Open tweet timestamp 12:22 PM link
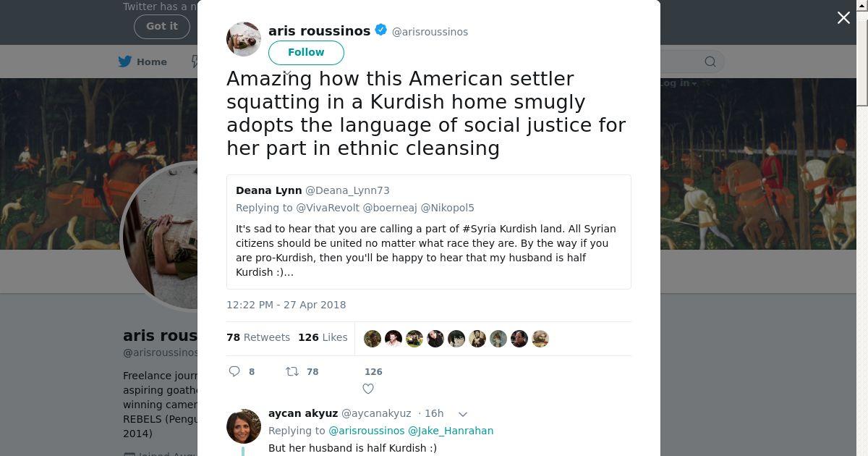This screenshot has height=456, width=868. [x=286, y=305]
